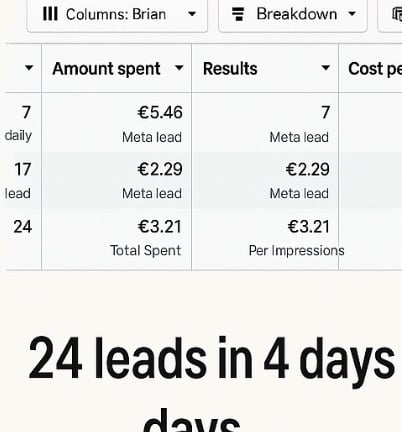
Task: Click the Breakdown button label
Action: [297, 14]
